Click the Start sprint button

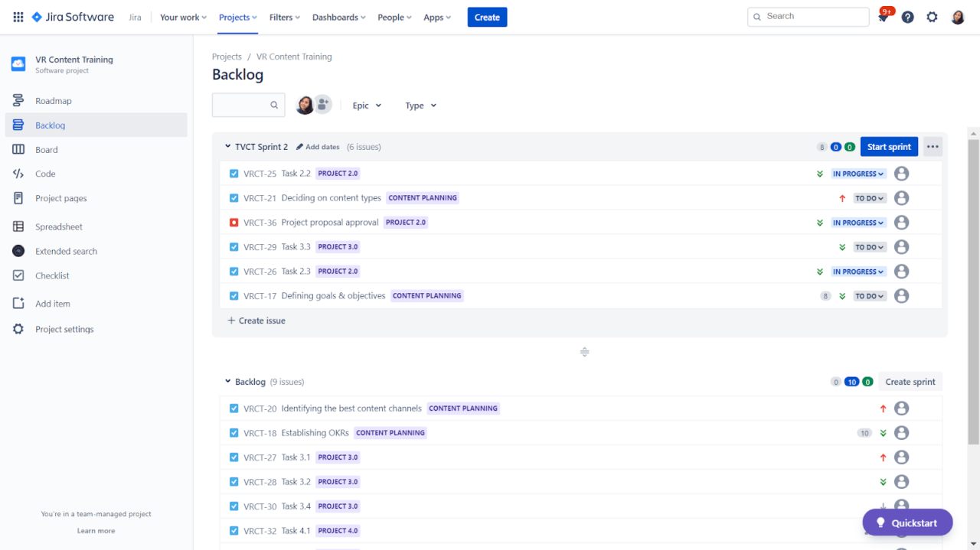(x=889, y=146)
